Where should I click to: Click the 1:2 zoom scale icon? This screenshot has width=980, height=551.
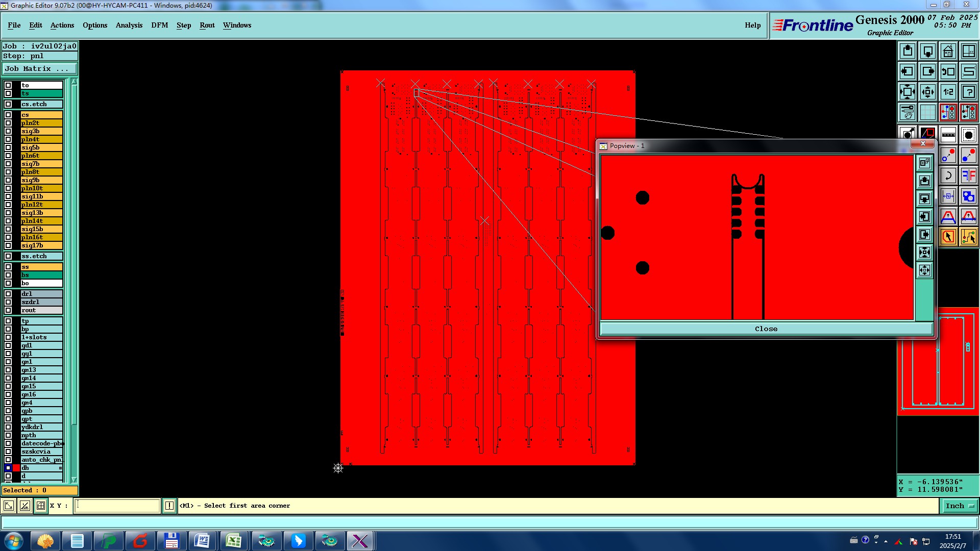pos(948,92)
